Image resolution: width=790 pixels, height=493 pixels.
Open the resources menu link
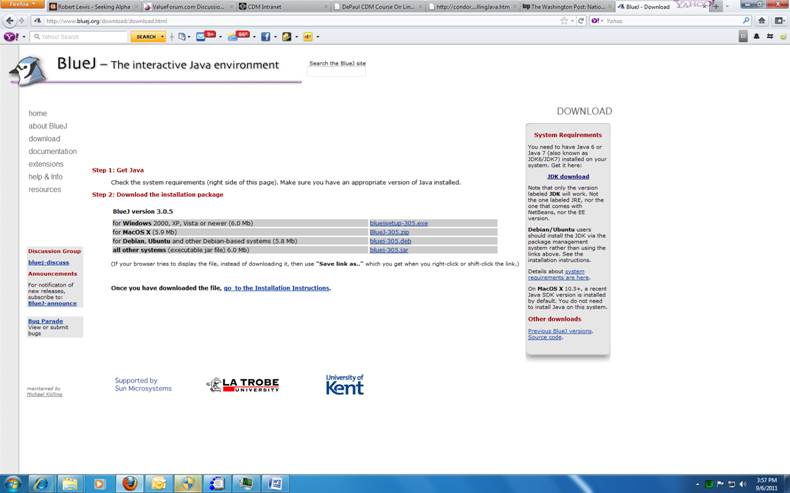point(45,189)
